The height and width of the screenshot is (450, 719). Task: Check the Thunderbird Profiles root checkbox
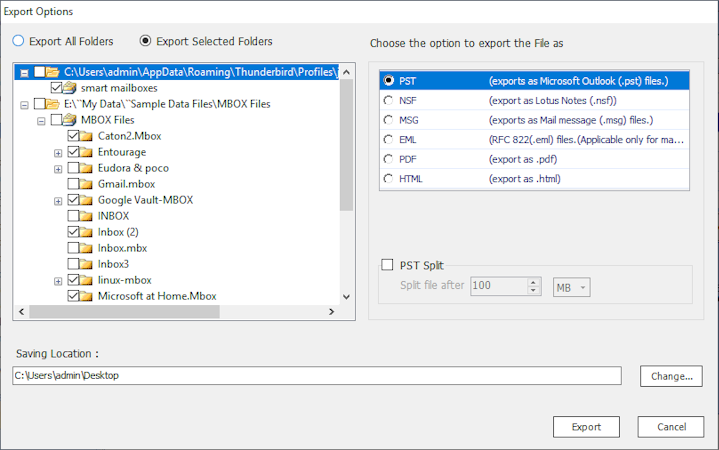pos(39,72)
